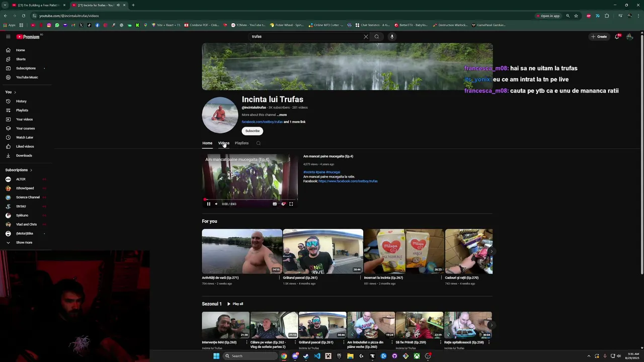Open Vlad and Chris subscription
Screen dimensions: 644x362
point(26,224)
